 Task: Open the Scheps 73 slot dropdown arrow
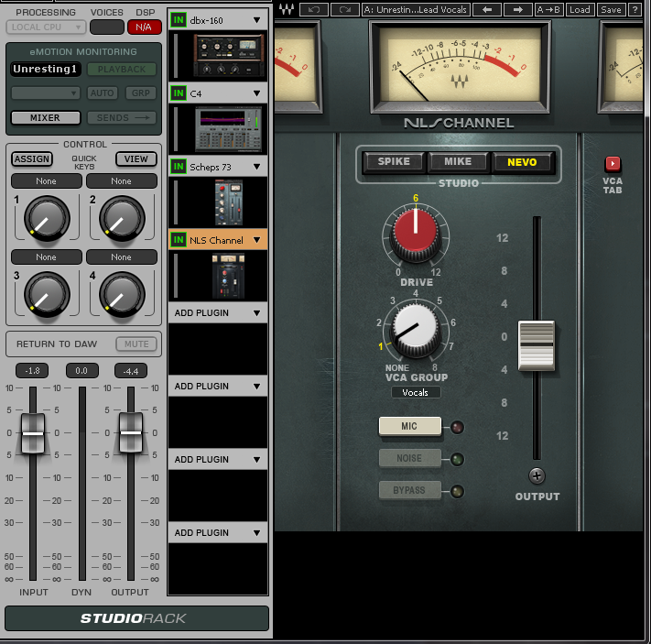(257, 167)
